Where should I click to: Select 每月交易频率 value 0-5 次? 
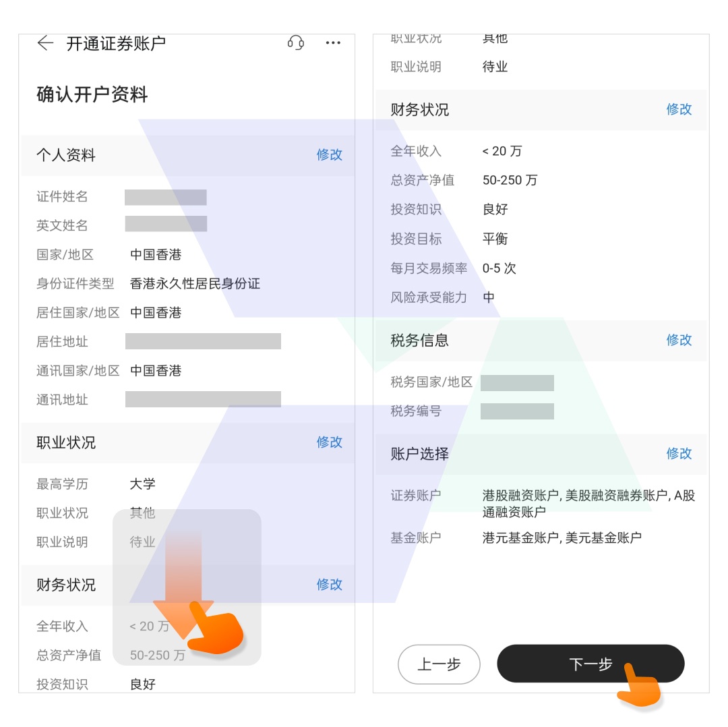pos(499,268)
